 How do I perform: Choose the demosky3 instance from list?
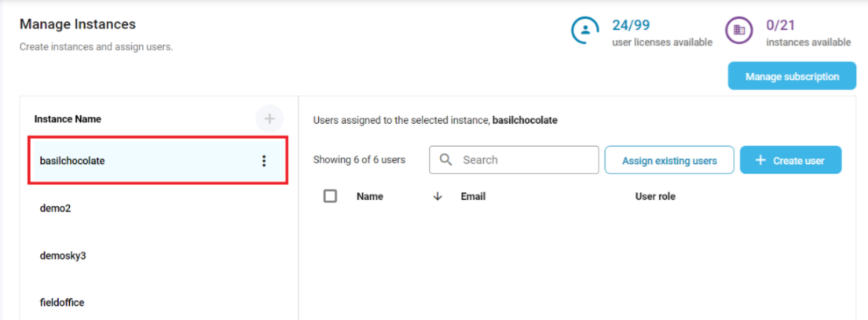pyautogui.click(x=63, y=256)
